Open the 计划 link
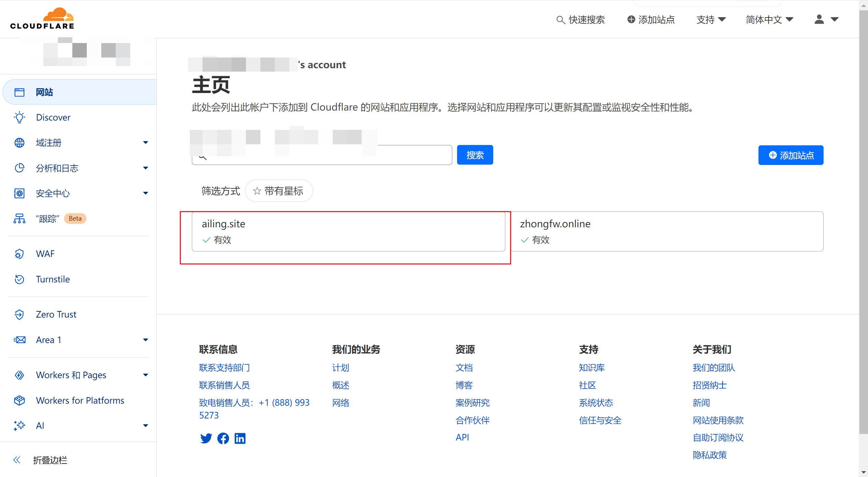Image resolution: width=868 pixels, height=477 pixels. [340, 368]
